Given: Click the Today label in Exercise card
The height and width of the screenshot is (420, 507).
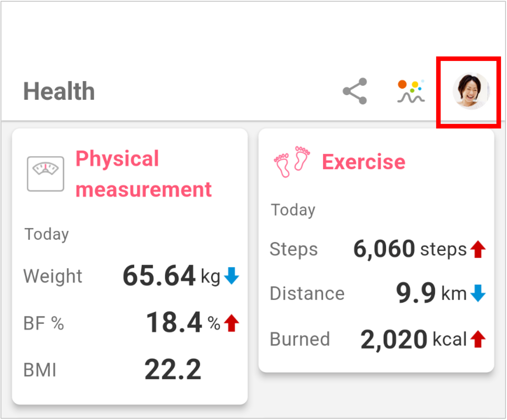Looking at the screenshot, I should tap(293, 210).
